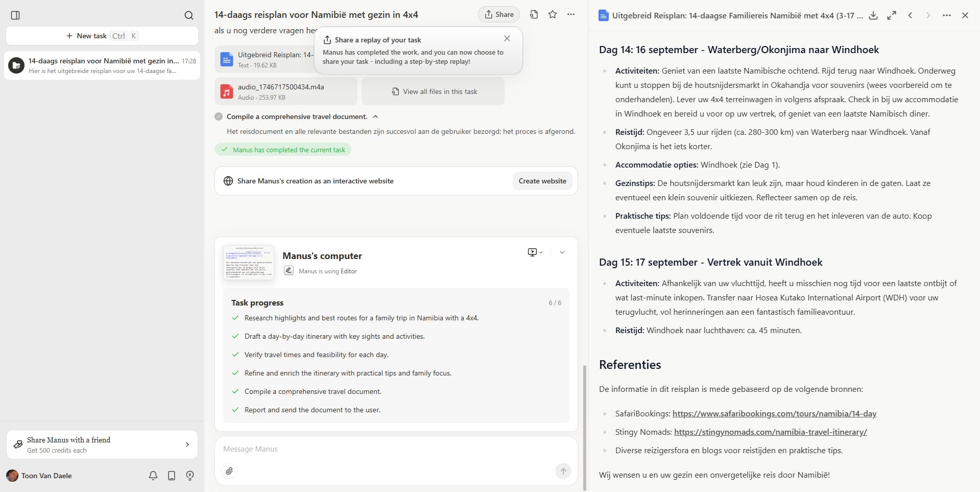Click the Create website button

(542, 181)
